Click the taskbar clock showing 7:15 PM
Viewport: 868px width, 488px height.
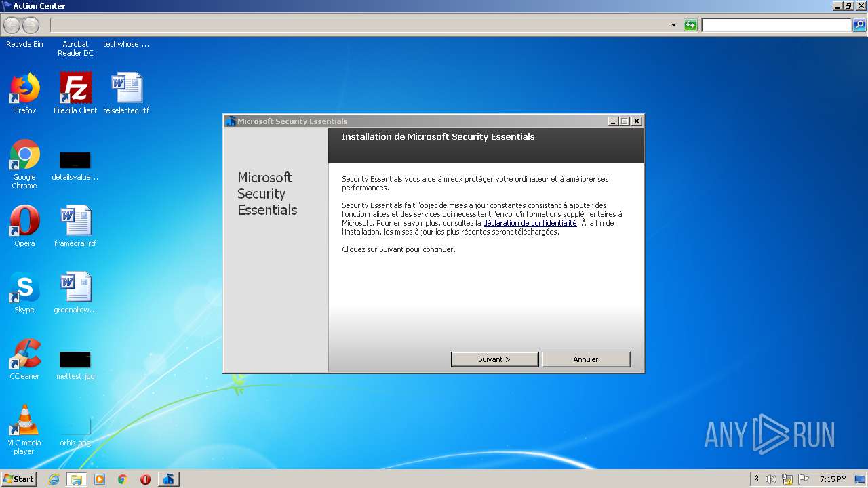[x=833, y=479]
